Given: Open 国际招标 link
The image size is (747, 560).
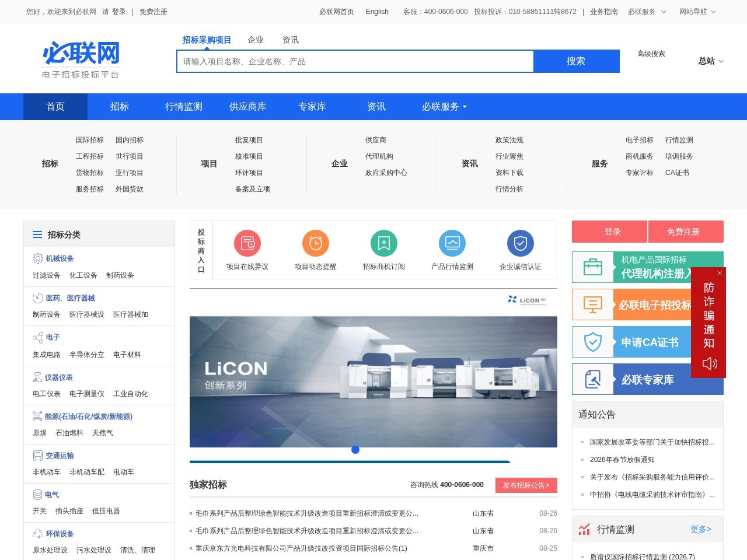Looking at the screenshot, I should [90, 140].
